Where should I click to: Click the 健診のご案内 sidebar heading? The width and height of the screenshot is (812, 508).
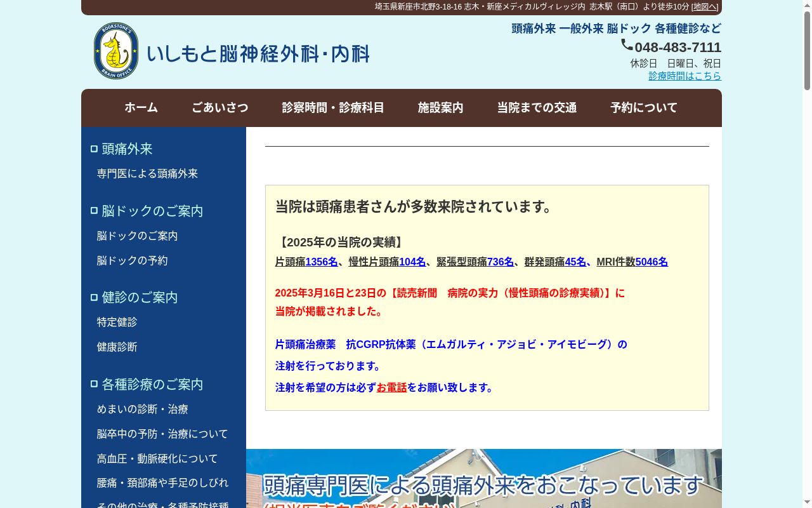click(x=140, y=298)
